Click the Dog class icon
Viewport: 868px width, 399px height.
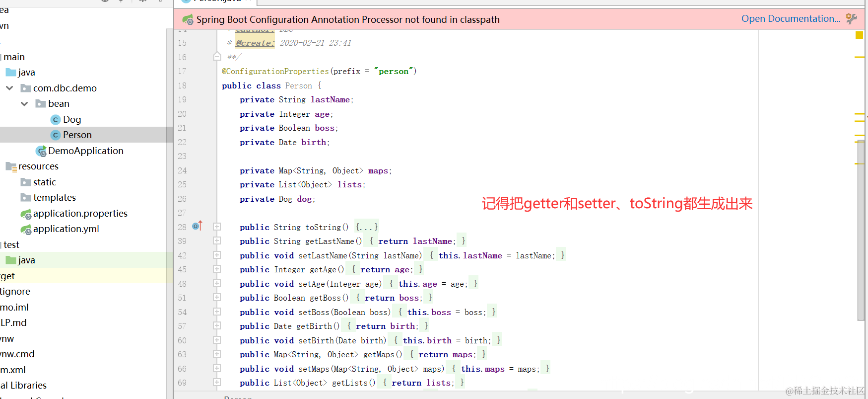pyautogui.click(x=56, y=120)
